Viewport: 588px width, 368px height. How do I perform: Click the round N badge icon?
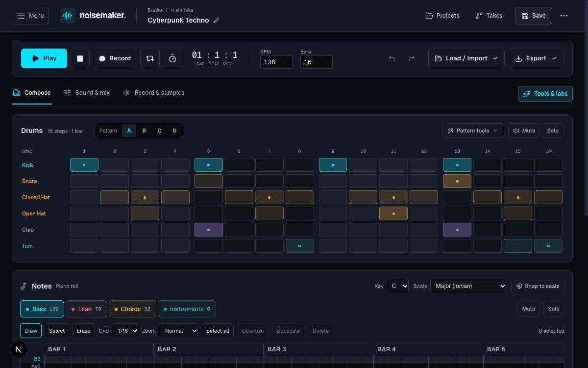tap(19, 350)
